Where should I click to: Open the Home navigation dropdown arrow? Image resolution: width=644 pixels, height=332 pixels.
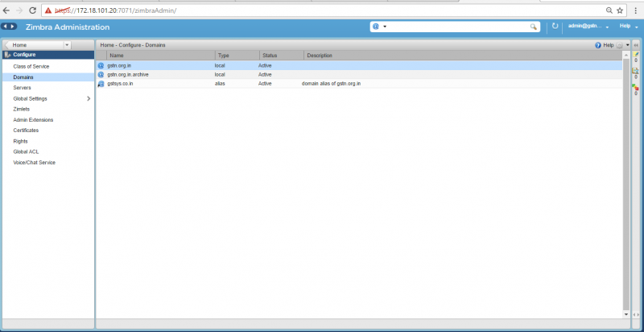68,45
